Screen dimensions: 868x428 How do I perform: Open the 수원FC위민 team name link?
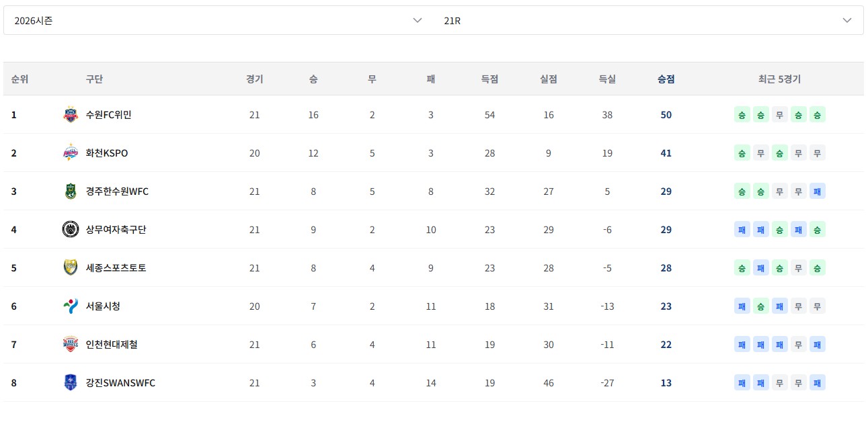[108, 115]
